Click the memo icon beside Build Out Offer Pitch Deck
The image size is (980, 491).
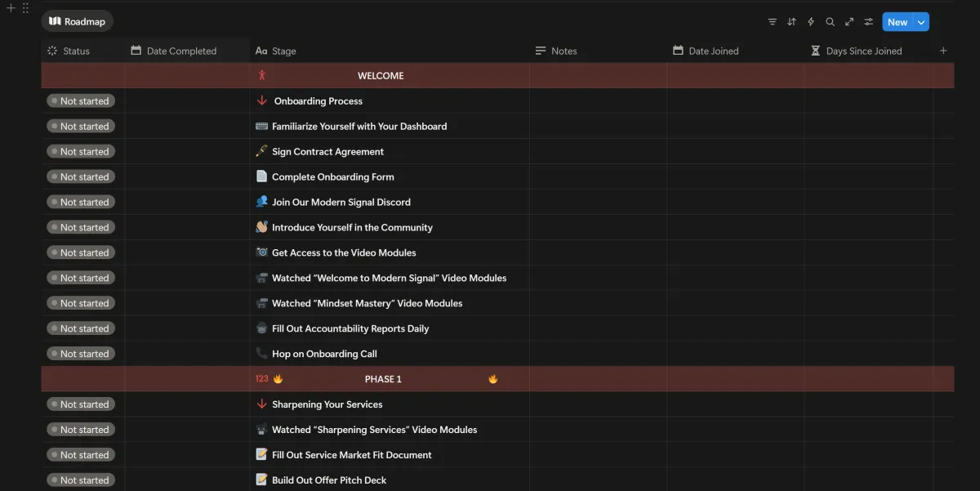coord(261,480)
